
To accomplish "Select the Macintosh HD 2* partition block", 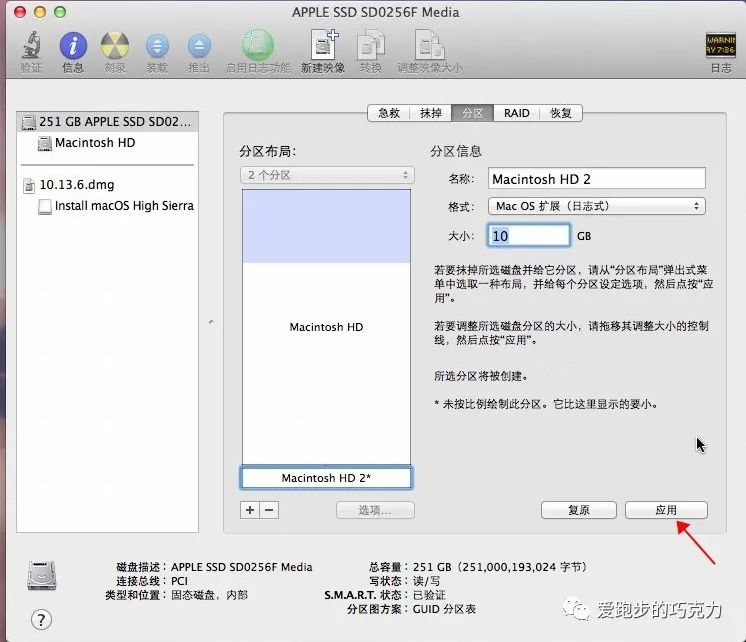I will (x=326, y=478).
